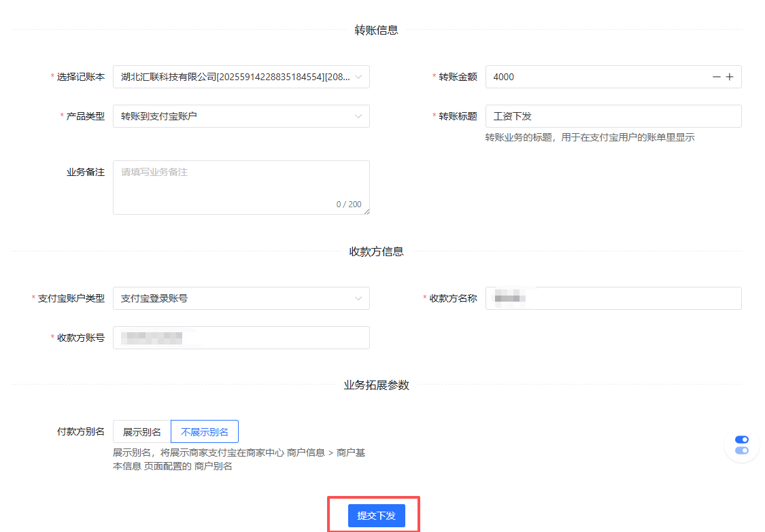The width and height of the screenshot is (765, 532).
Task: Click the 收款方账号 input field
Action: 241,338
